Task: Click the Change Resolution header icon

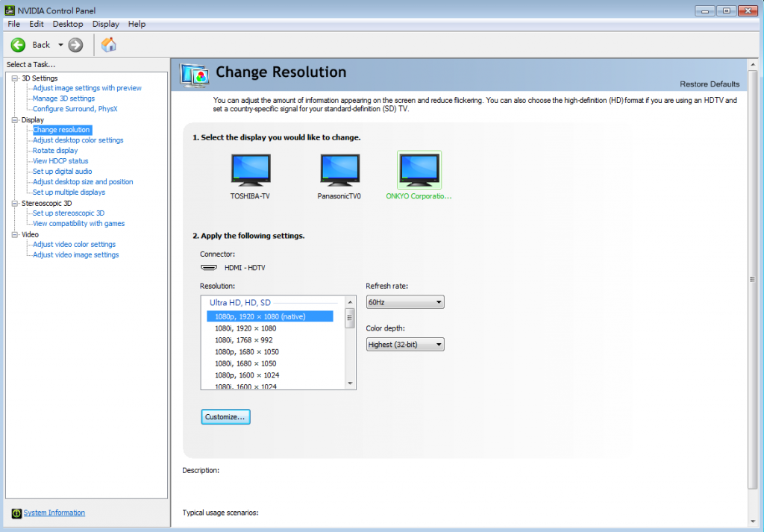Action: [195, 75]
